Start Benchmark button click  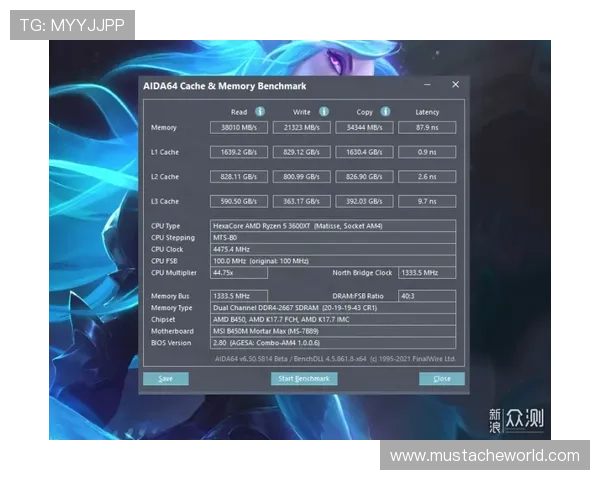[x=304, y=379]
